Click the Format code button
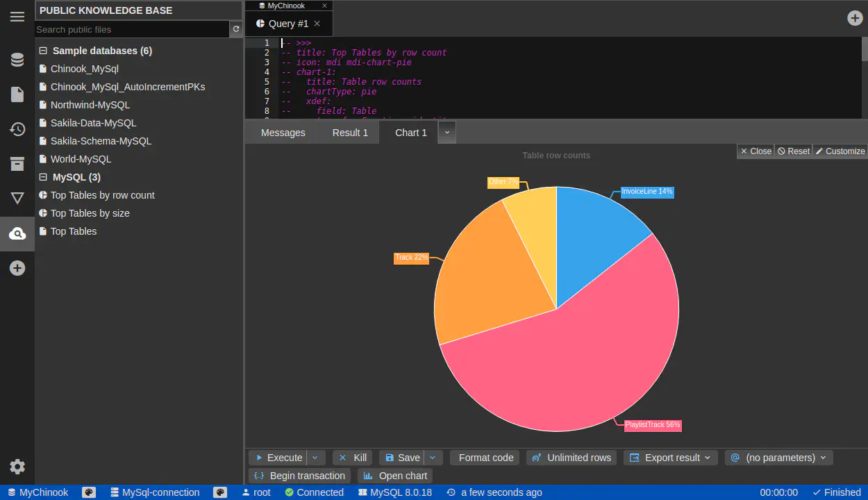The height and width of the screenshot is (500, 868). coord(485,458)
